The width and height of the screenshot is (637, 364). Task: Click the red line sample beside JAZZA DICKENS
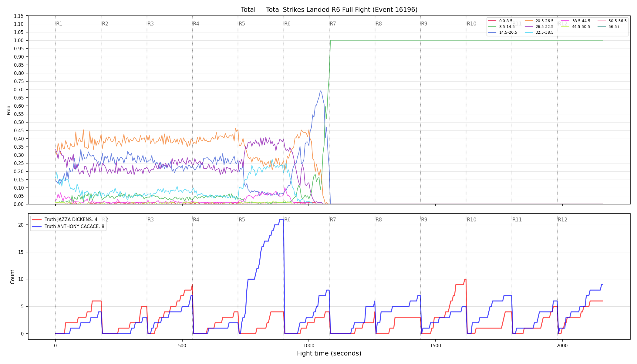pyautogui.click(x=37, y=220)
